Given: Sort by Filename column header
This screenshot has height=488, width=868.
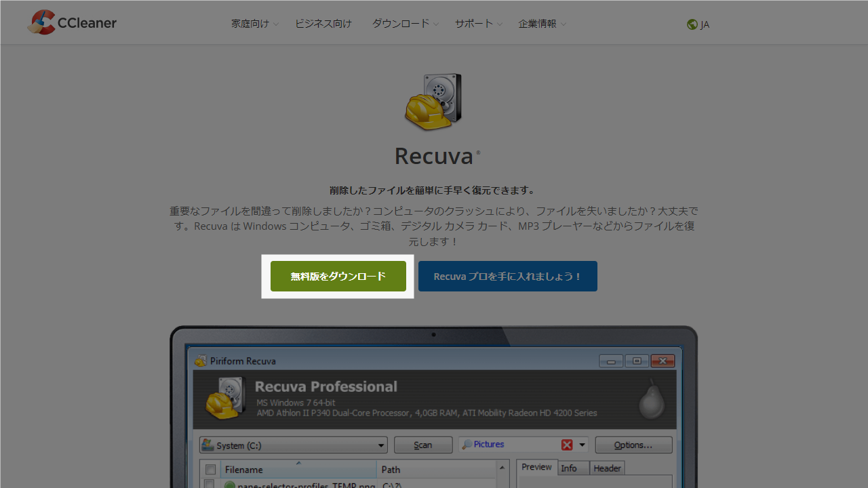Looking at the screenshot, I should (298, 469).
